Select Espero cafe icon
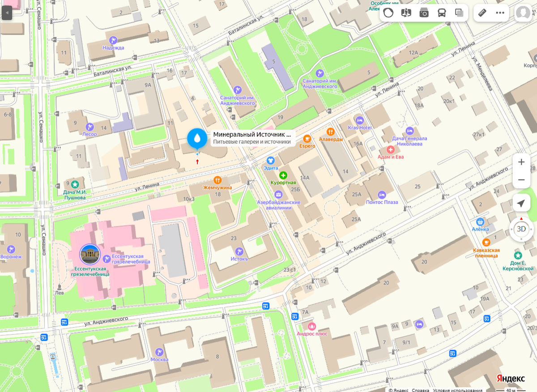 click(307, 138)
